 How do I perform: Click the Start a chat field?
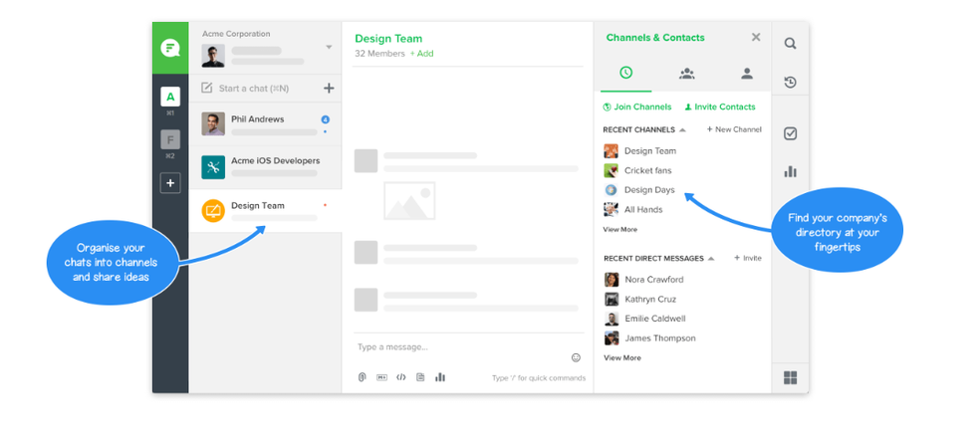tap(254, 89)
